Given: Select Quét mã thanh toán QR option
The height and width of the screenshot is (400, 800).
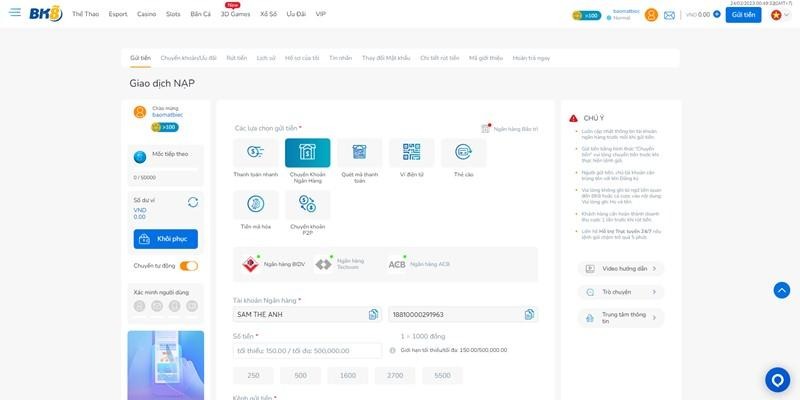Looking at the screenshot, I should [359, 153].
